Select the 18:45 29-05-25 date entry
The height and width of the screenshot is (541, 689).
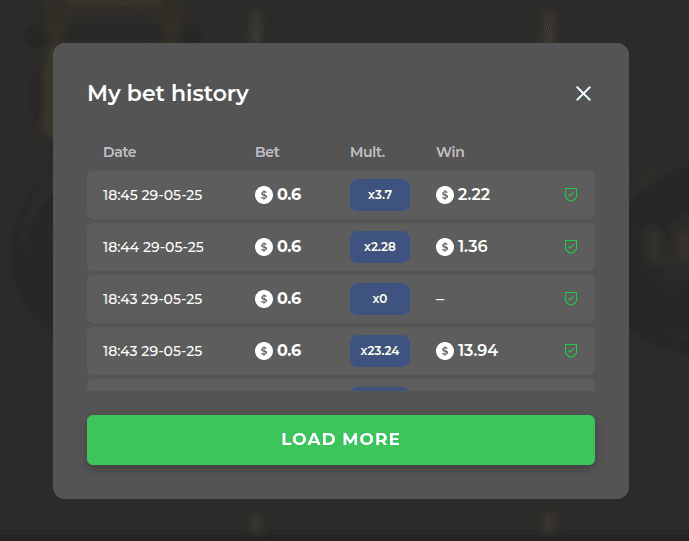152,195
